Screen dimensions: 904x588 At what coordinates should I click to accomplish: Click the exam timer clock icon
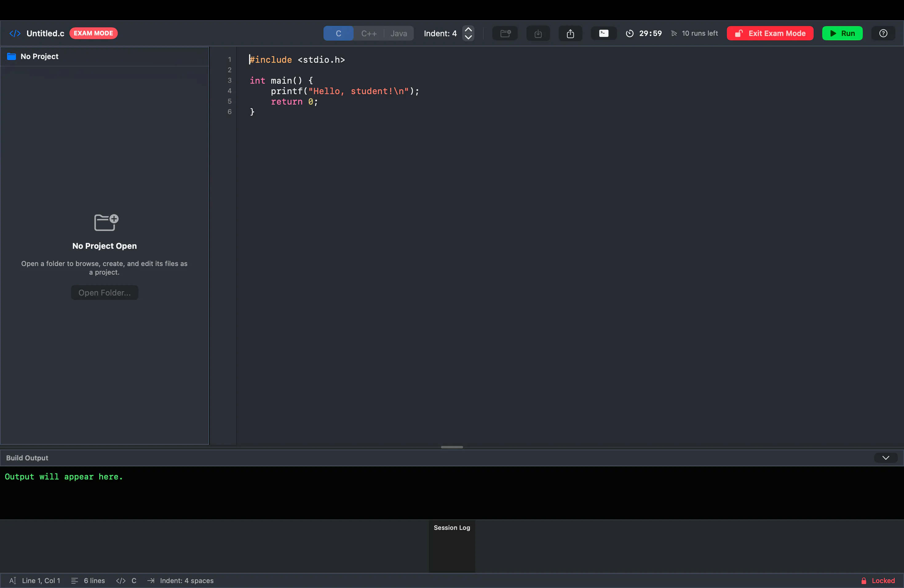click(629, 34)
